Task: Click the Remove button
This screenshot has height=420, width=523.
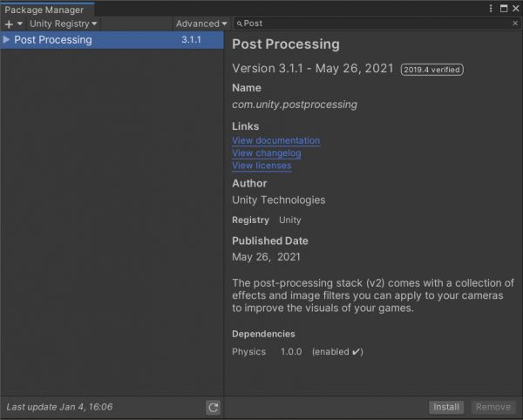Action: (x=493, y=407)
